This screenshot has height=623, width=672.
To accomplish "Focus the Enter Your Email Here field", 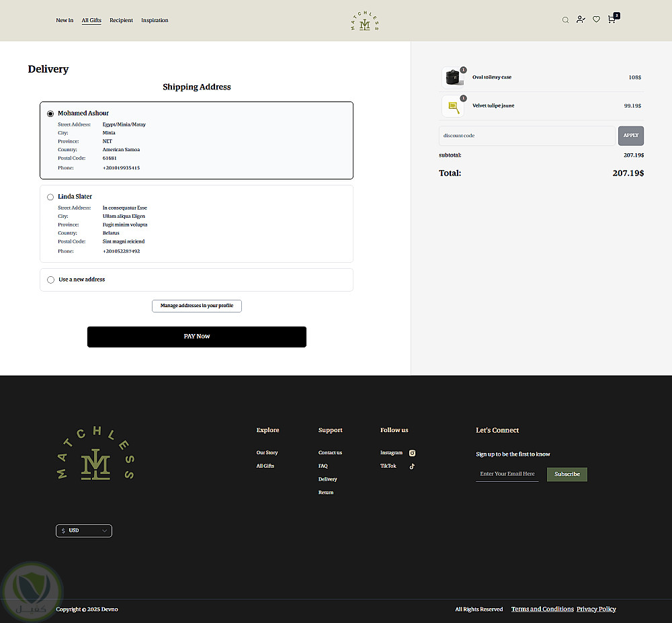I will tap(507, 474).
